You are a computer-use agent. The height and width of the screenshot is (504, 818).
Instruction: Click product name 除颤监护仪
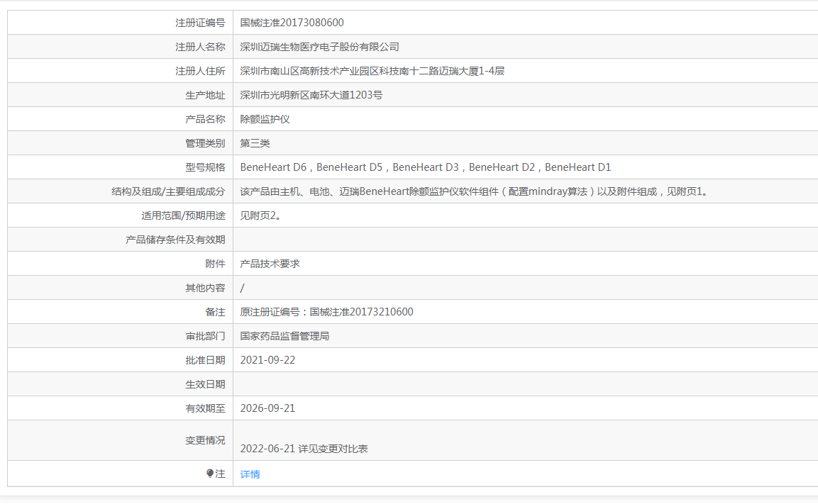click(265, 119)
